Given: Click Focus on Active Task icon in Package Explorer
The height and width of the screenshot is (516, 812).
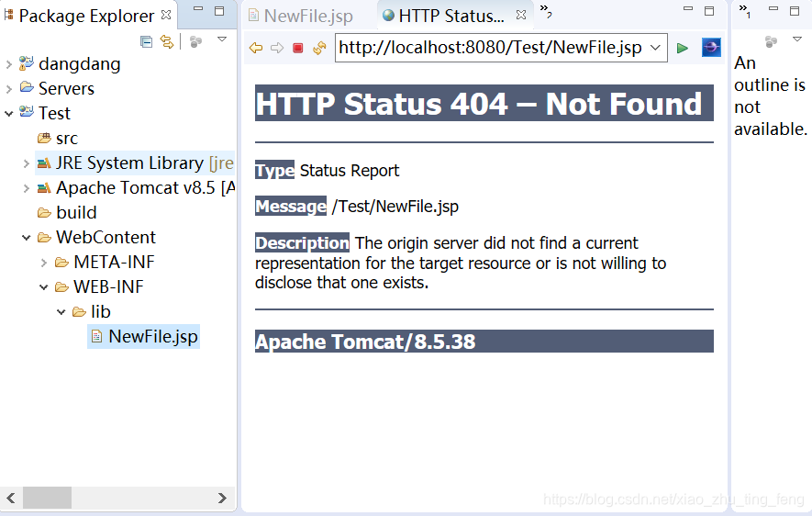Looking at the screenshot, I should [x=195, y=42].
